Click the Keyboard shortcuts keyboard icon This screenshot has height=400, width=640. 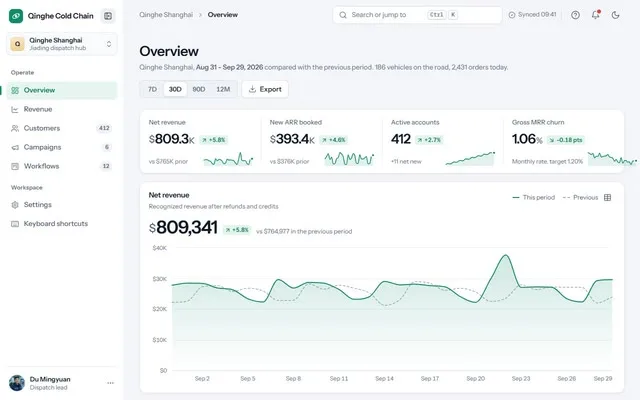click(15, 224)
